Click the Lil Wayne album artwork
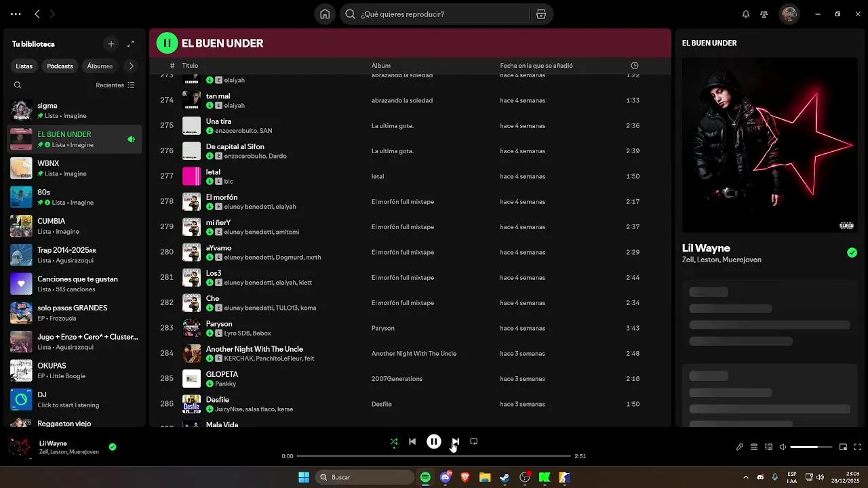Image resolution: width=868 pixels, height=488 pixels. coord(770,145)
